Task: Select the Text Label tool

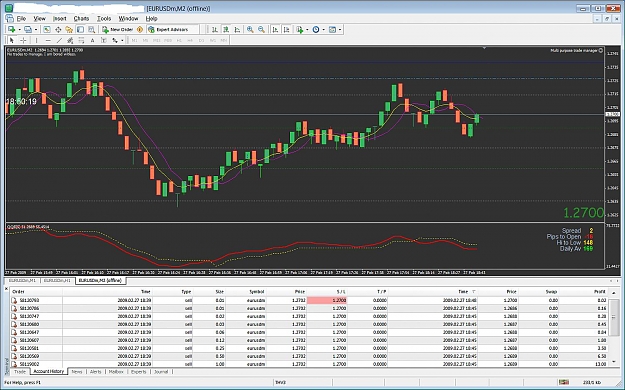Action: click(x=104, y=40)
